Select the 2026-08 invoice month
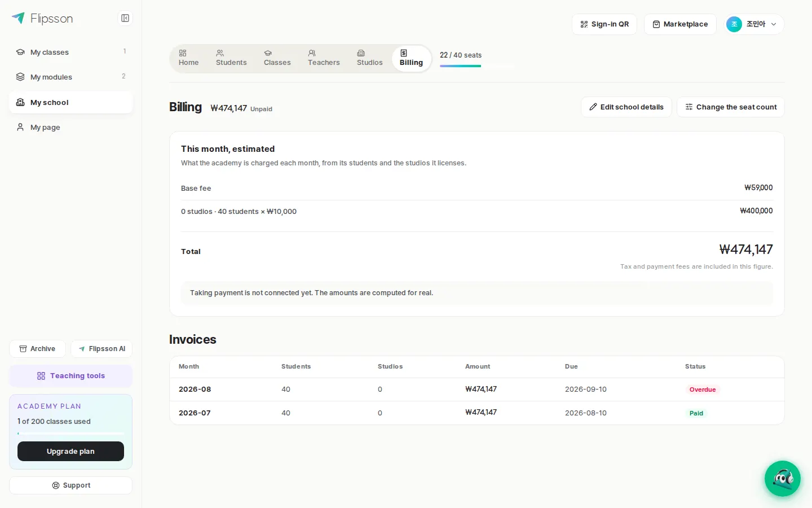Viewport: 812px width, 508px height. [x=195, y=389]
